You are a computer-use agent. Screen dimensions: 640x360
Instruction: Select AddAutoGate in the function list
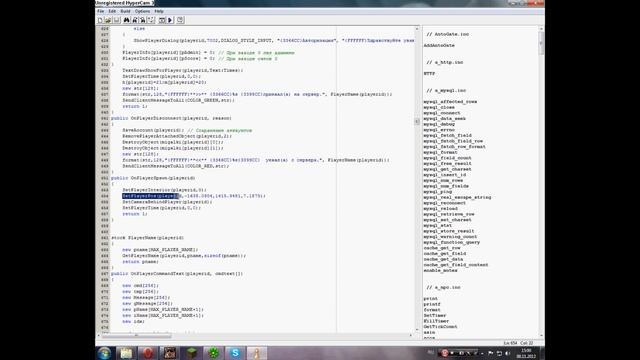(x=439, y=45)
